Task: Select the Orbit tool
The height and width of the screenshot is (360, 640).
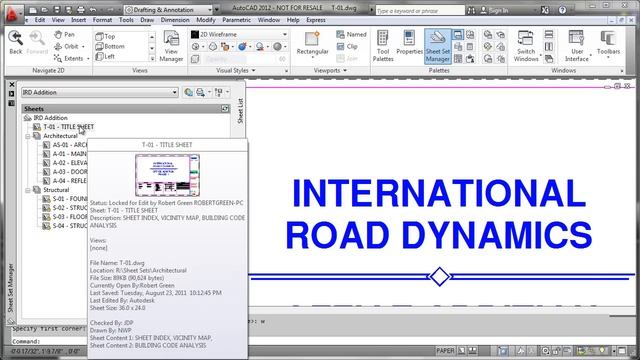Action: (66, 47)
